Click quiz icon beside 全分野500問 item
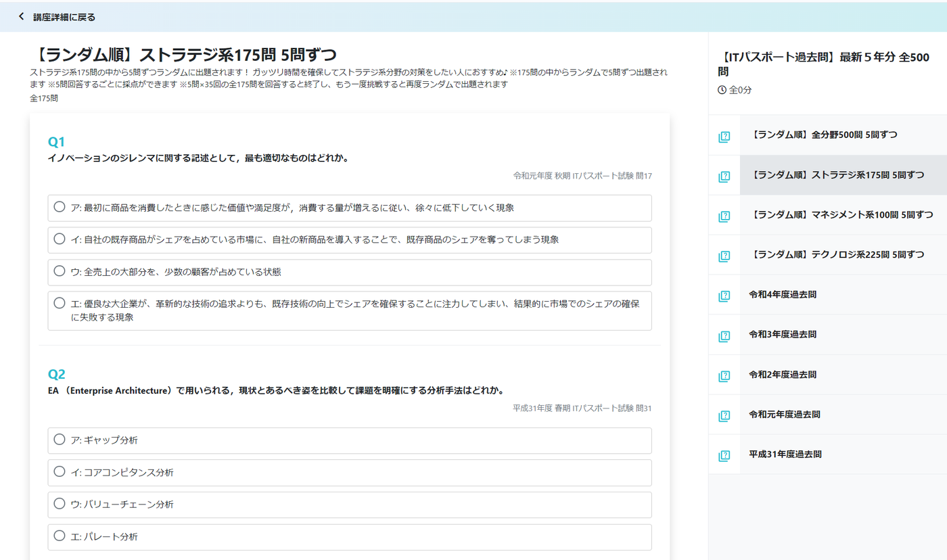 (x=724, y=137)
